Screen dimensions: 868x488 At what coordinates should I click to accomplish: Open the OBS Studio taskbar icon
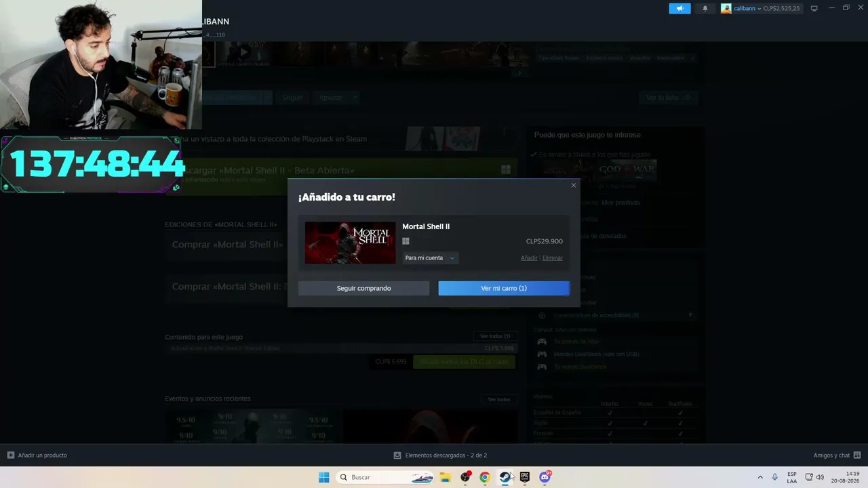465,477
